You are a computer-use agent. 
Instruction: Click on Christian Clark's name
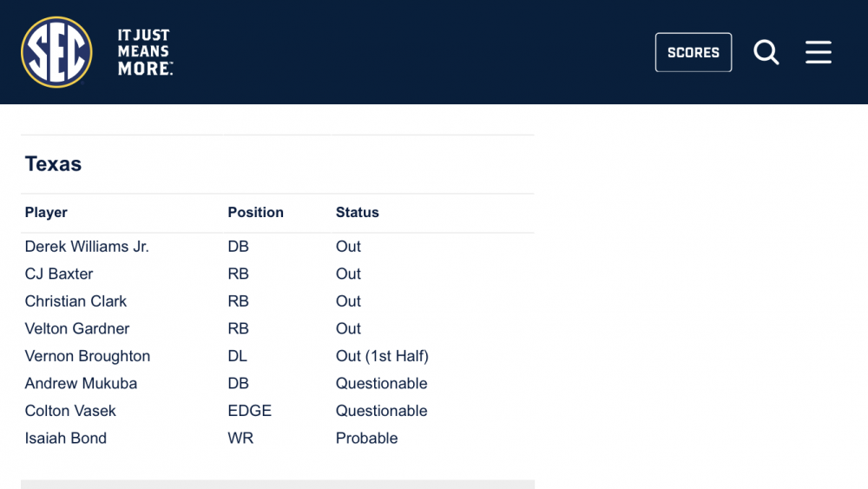coord(76,301)
